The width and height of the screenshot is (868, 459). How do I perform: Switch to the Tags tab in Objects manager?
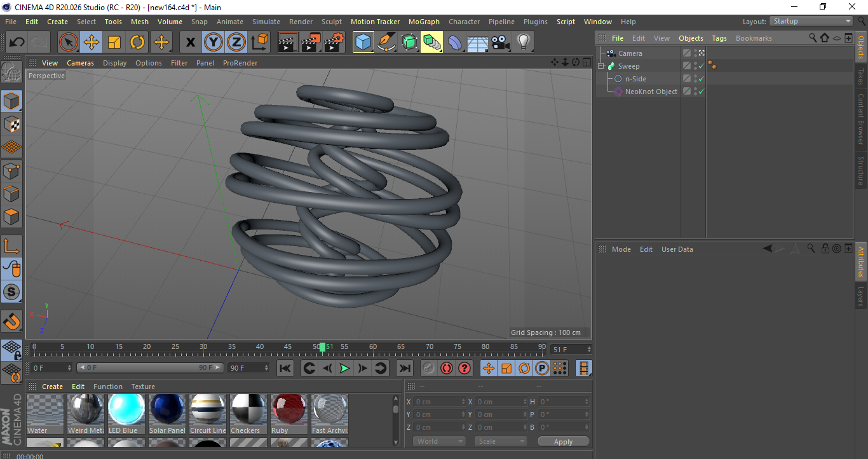point(719,38)
